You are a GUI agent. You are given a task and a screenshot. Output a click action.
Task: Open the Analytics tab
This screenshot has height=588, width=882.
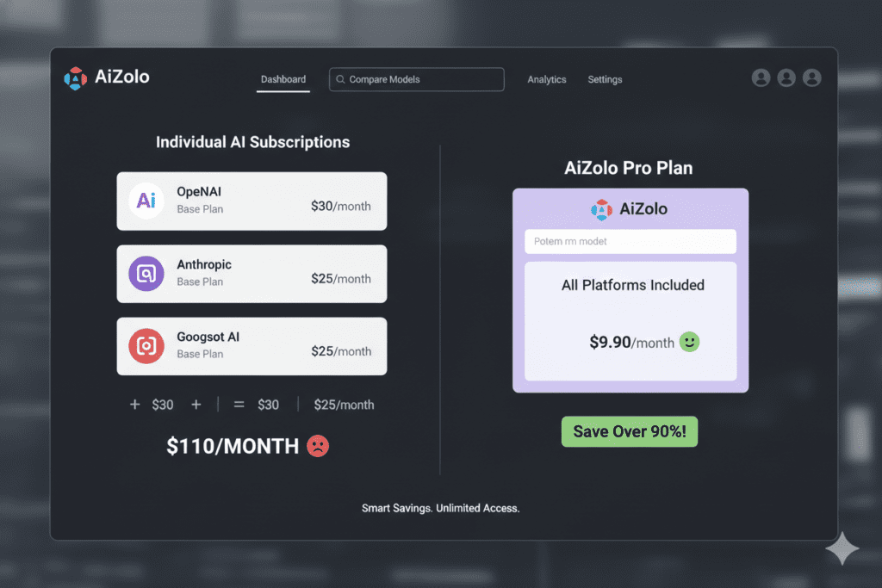(x=547, y=79)
